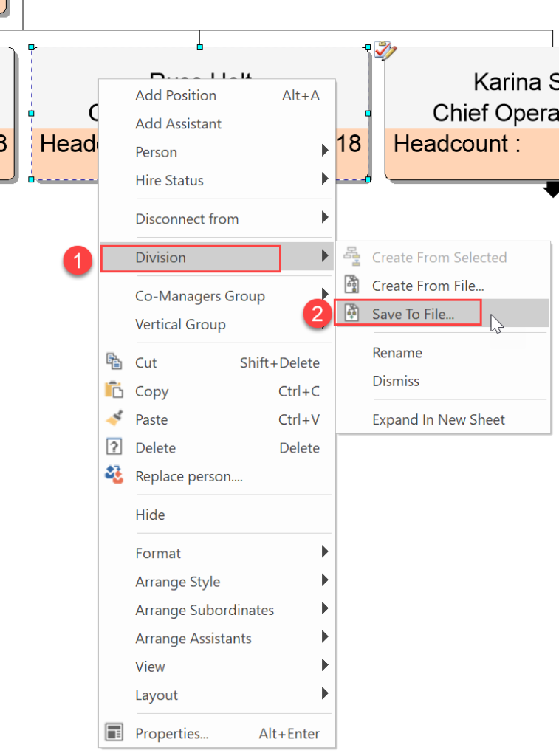Click the top-center selection handle
Viewport: 559px width, 756px height.
pyautogui.click(x=199, y=47)
